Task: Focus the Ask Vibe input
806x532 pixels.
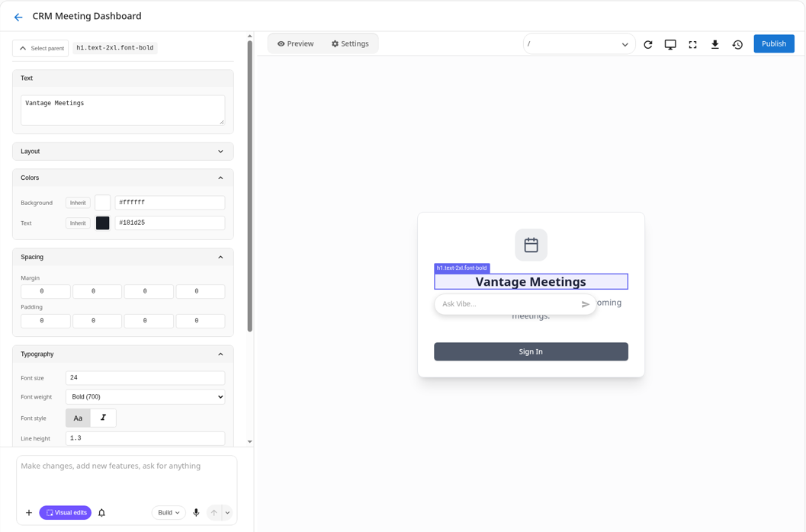Action: pos(509,304)
